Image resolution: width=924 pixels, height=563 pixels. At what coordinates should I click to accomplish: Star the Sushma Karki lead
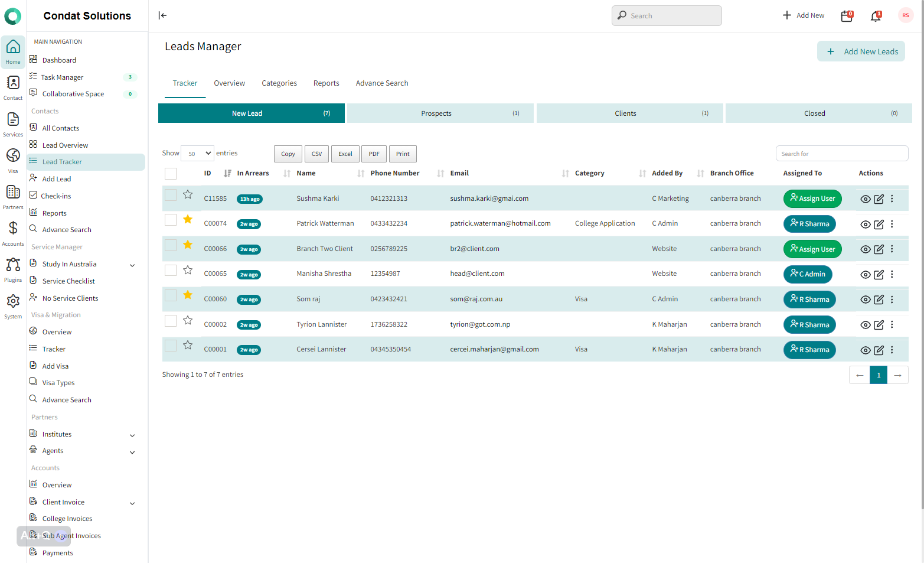click(x=188, y=194)
